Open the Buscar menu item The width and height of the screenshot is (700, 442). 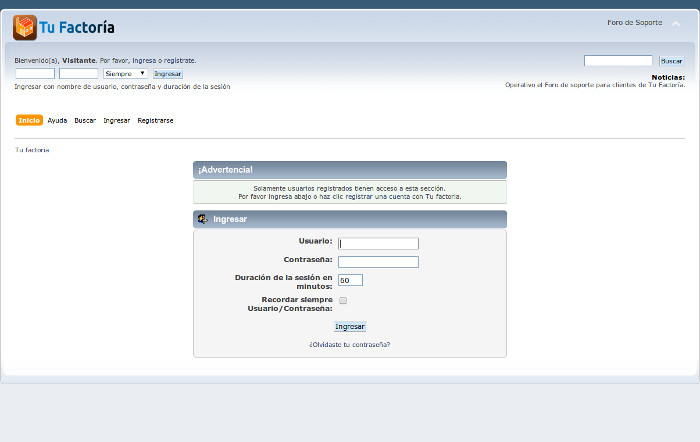85,120
